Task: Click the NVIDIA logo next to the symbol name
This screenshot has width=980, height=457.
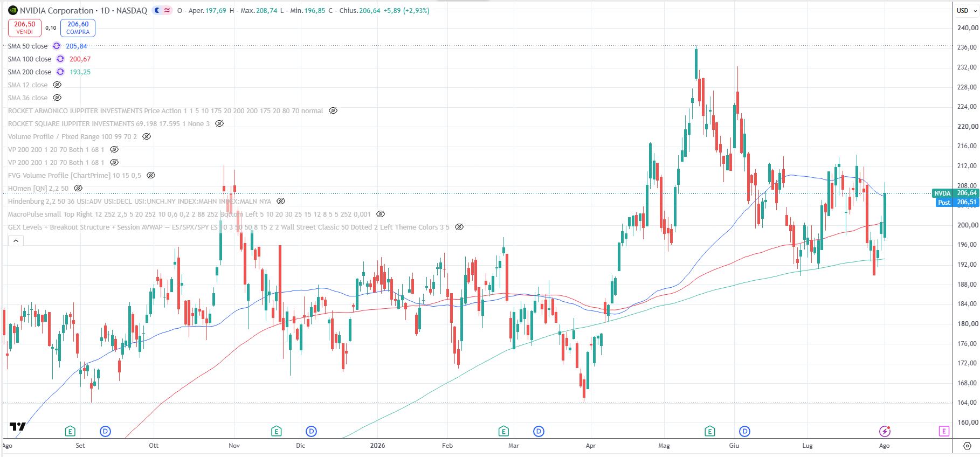Action: point(12,10)
